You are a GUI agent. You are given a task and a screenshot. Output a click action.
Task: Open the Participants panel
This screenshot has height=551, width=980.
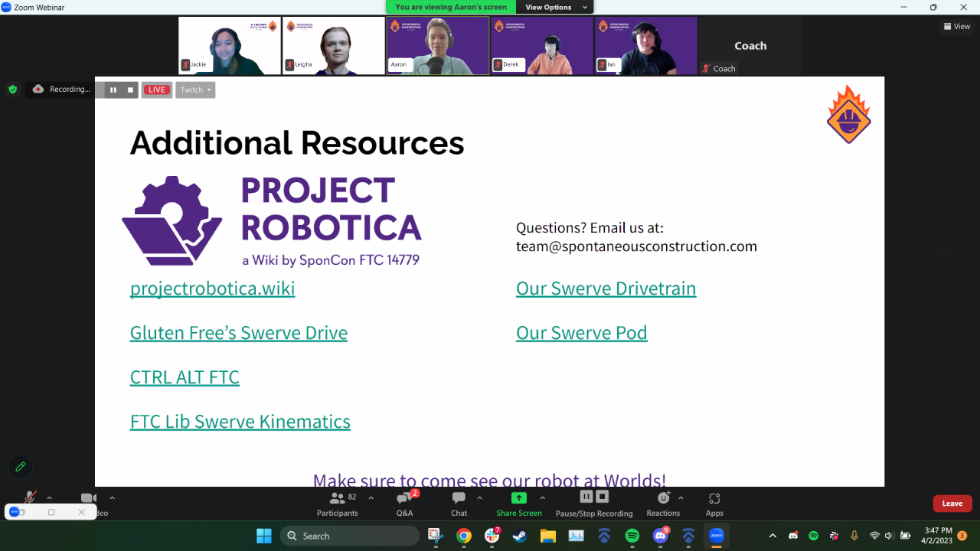click(x=338, y=504)
